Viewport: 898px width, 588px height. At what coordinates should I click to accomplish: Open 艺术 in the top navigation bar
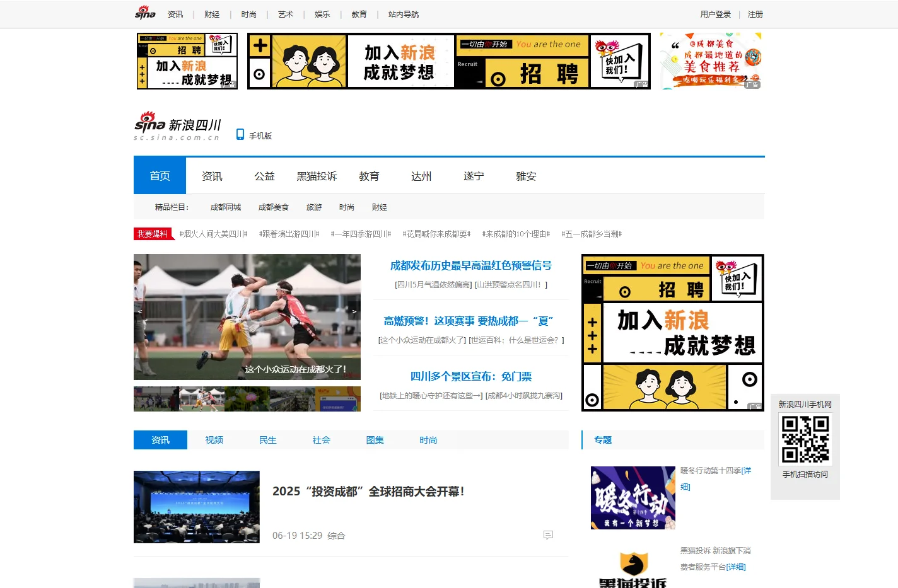point(286,14)
